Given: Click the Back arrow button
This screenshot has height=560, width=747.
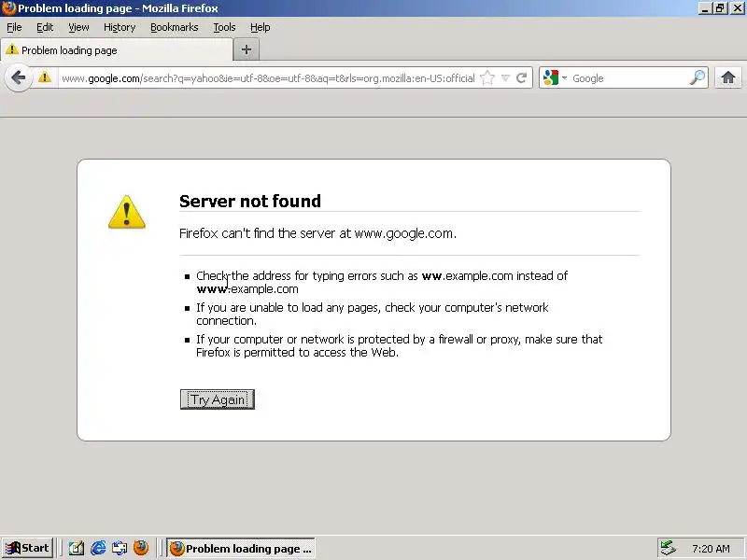Looking at the screenshot, I should pyautogui.click(x=18, y=77).
